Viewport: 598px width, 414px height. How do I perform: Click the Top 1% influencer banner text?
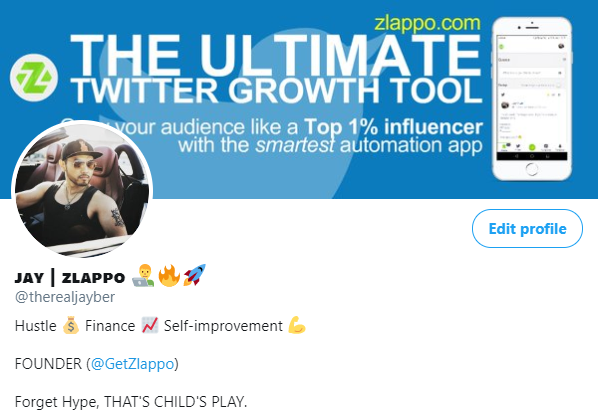(x=394, y=127)
